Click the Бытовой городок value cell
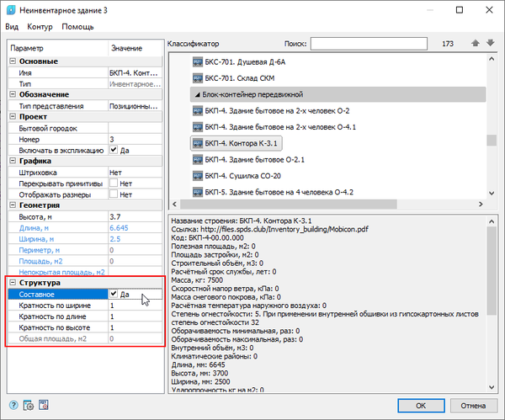This screenshot has height=420, width=505. [135, 128]
